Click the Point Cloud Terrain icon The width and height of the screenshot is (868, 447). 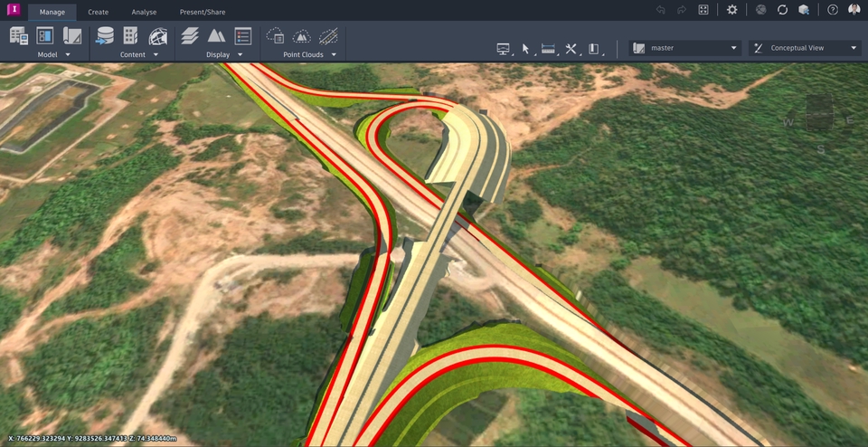[302, 36]
